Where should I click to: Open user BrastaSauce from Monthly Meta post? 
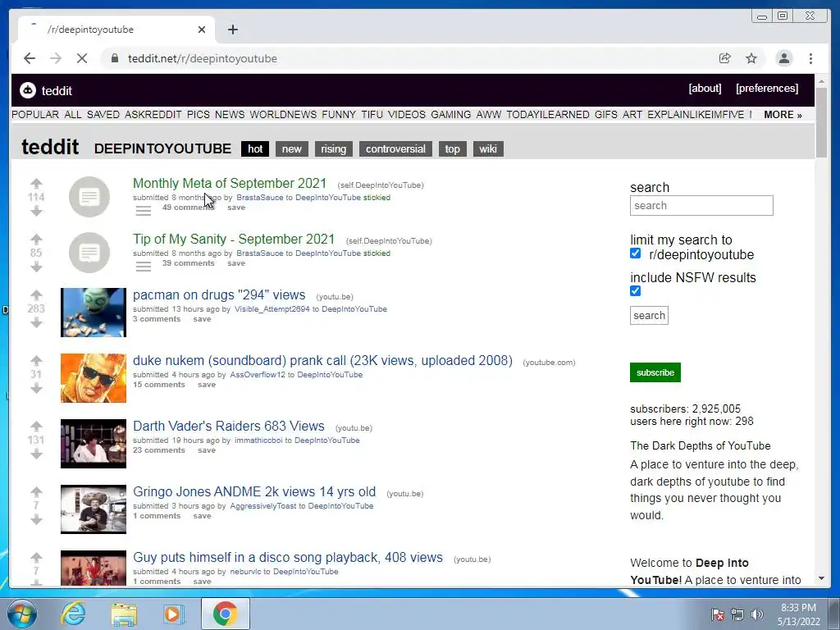(260, 198)
